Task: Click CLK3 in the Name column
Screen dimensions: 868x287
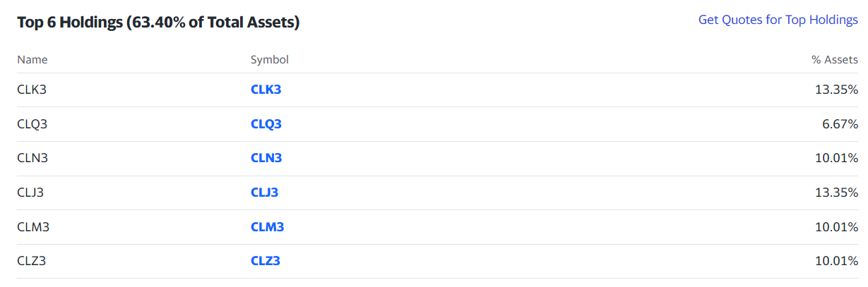Action: [x=32, y=90]
